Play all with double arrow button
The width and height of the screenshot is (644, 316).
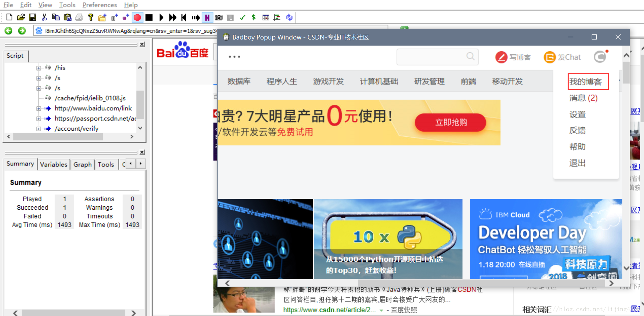173,17
